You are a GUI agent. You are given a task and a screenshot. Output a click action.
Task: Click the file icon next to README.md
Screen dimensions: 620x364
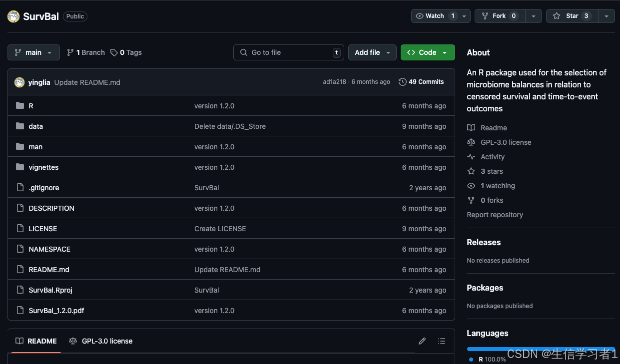pos(20,270)
